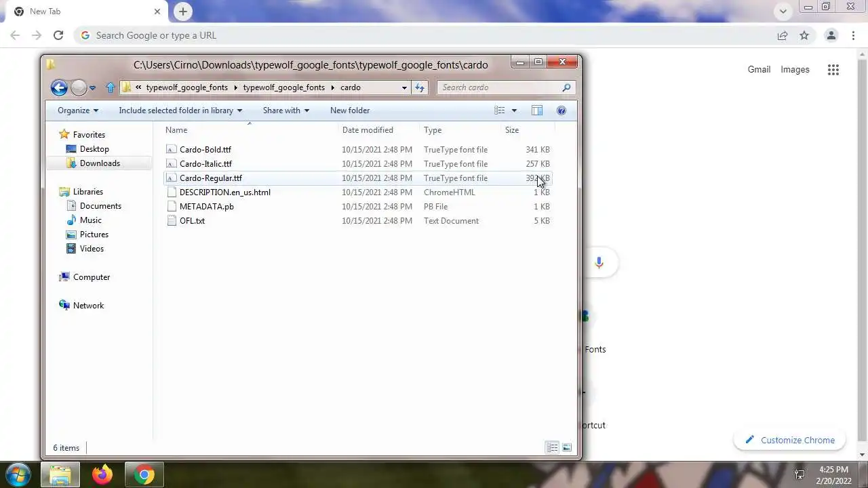Open a new Chrome tab
This screenshot has height=488, width=868.
tap(183, 12)
